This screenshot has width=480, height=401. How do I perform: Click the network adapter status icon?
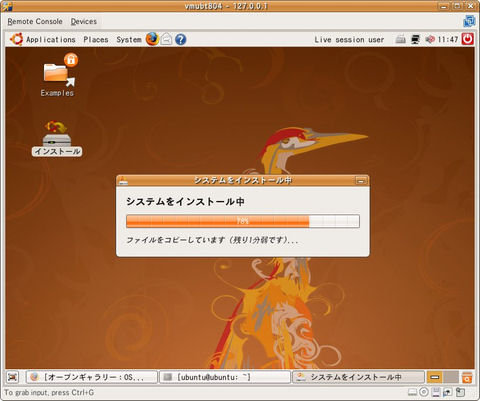point(447,392)
